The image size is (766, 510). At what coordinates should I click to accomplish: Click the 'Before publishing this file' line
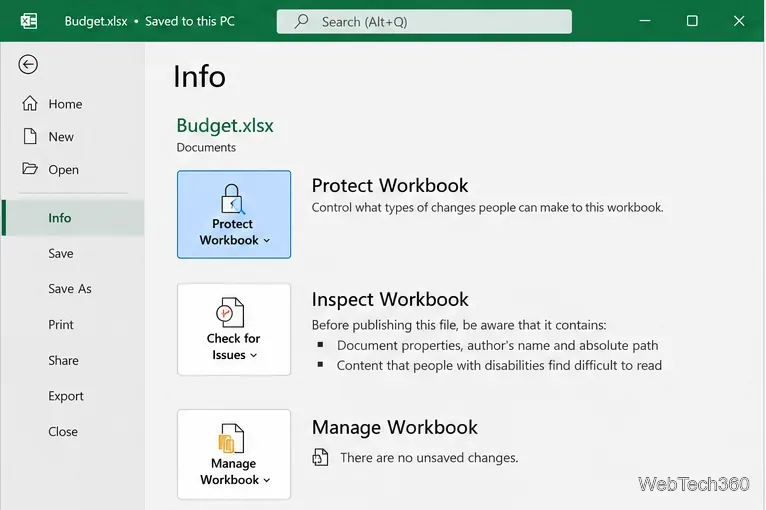(x=459, y=325)
